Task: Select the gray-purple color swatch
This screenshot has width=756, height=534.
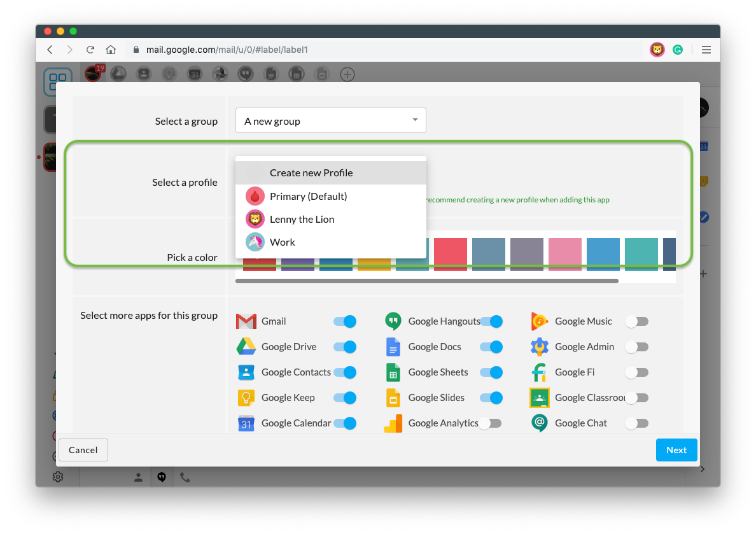Action: coord(526,254)
